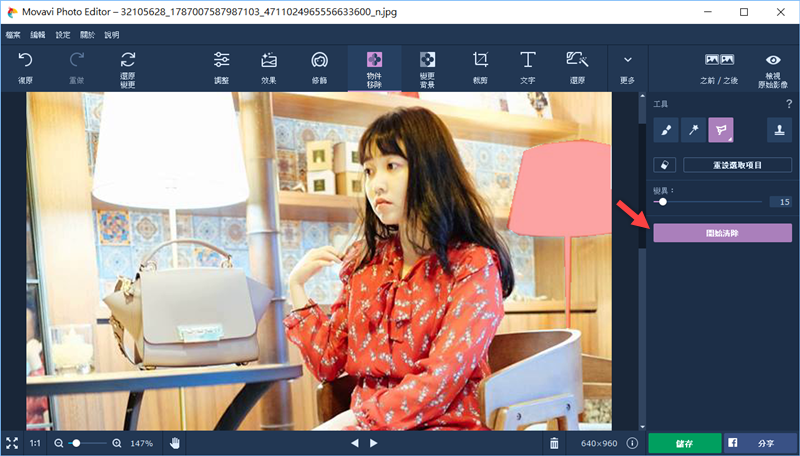Click the image info icon
The image size is (800, 456).
[631, 443]
